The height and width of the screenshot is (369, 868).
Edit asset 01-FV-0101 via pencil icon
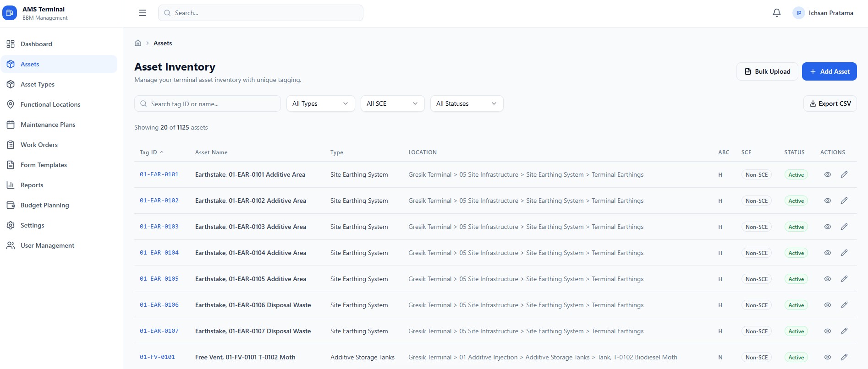click(844, 357)
